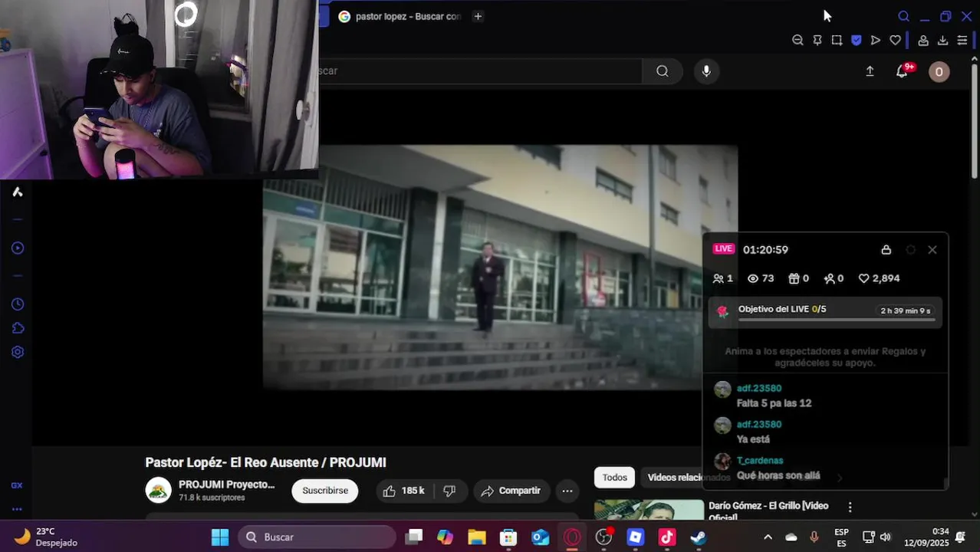Click the GX icon in sidebar
Screen dimensions: 980x552
(17, 485)
